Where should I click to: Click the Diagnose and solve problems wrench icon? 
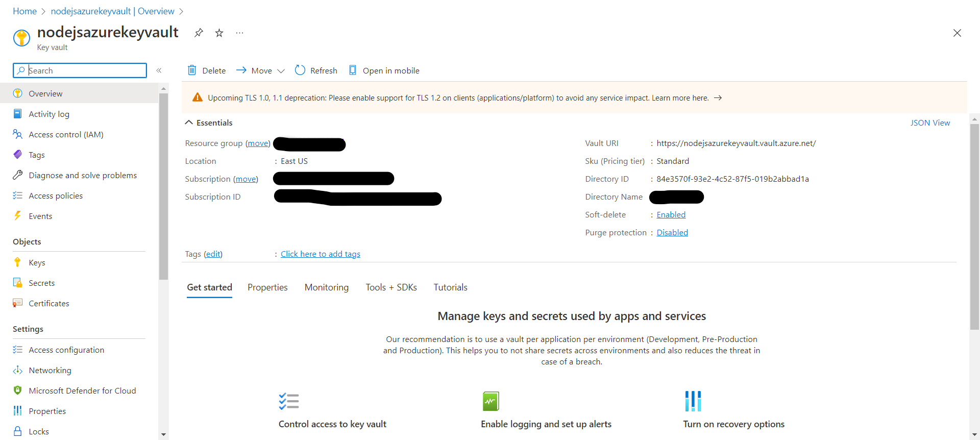pos(18,175)
